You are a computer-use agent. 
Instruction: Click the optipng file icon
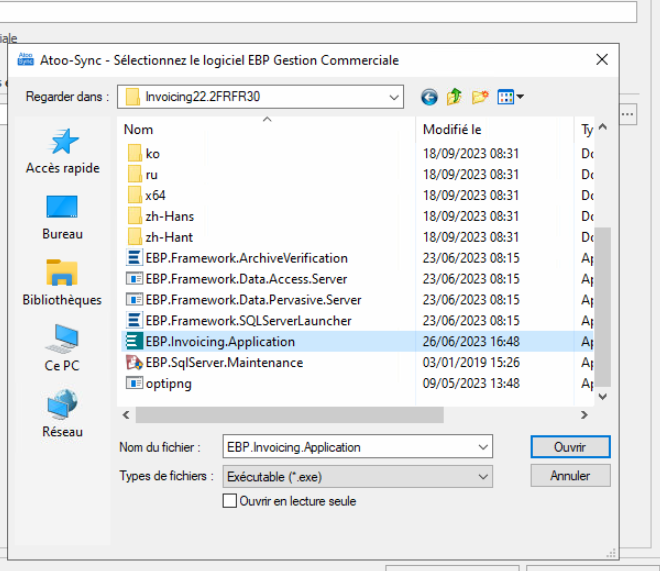[134, 383]
